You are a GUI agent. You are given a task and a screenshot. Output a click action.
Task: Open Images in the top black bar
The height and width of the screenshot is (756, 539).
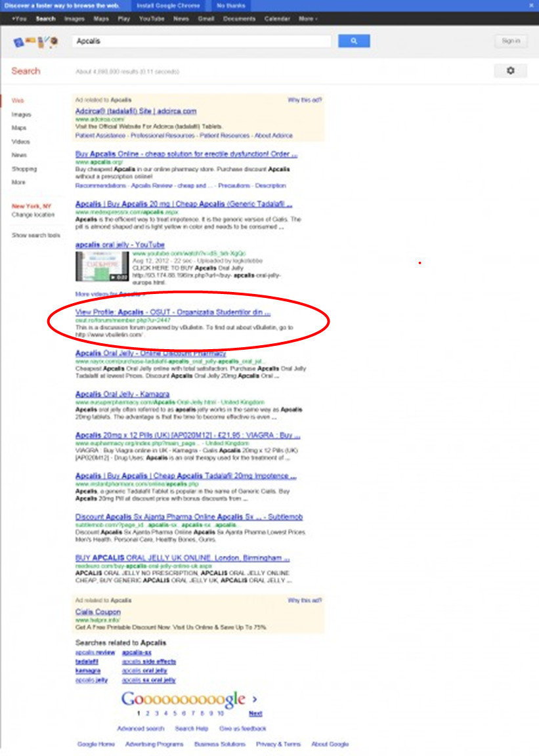point(74,19)
